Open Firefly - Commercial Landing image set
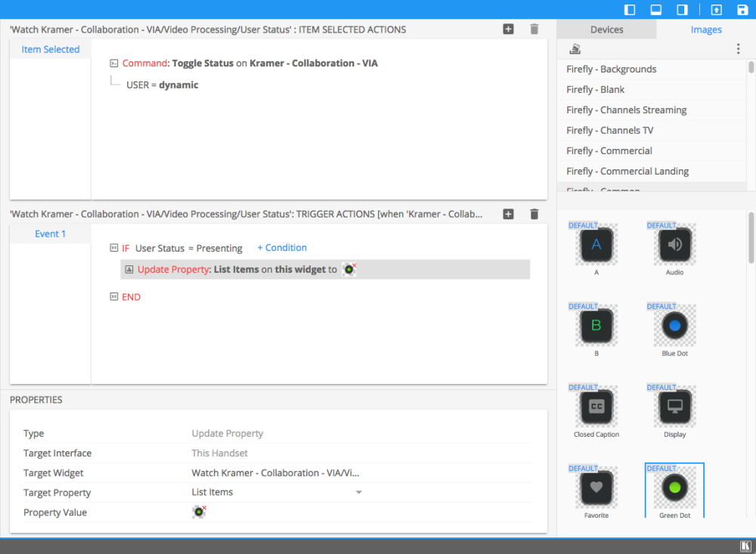Image resolution: width=756 pixels, height=554 pixels. pyautogui.click(x=652, y=171)
